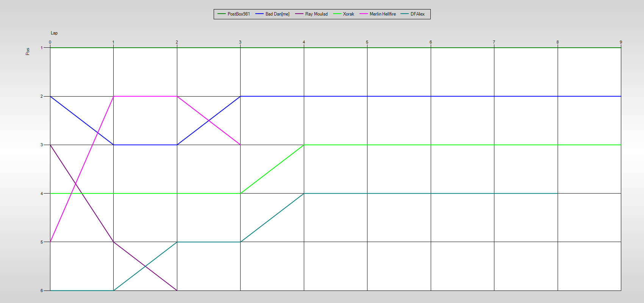The image size is (644, 303).
Task: Click position 6 label on vertical axis
Action: 42,291
